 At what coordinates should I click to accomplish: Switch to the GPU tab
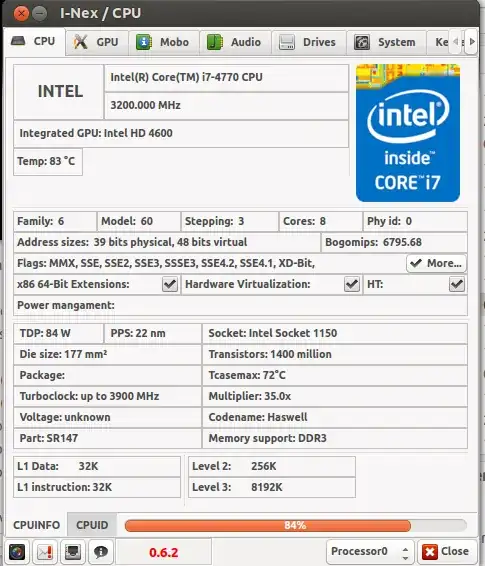[97, 42]
